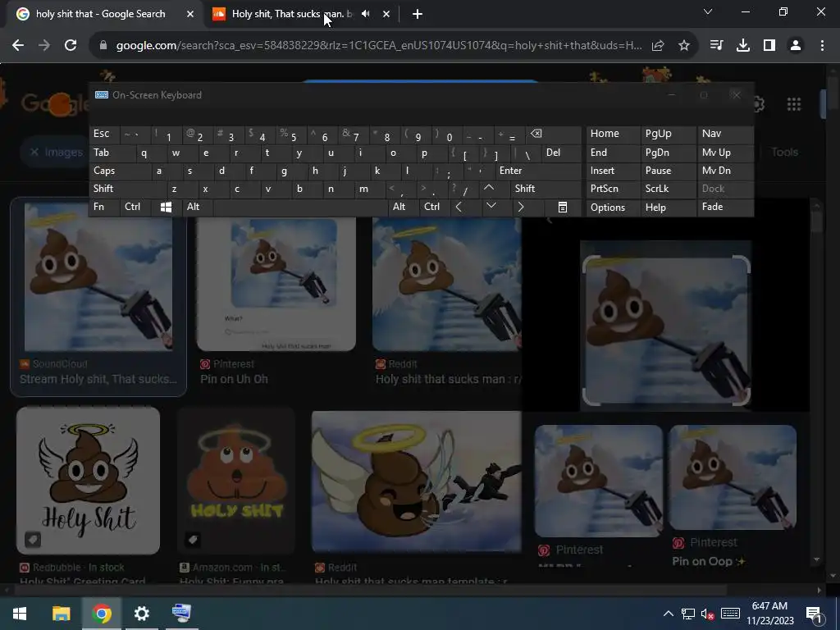Open the tab search chevron

(x=708, y=11)
